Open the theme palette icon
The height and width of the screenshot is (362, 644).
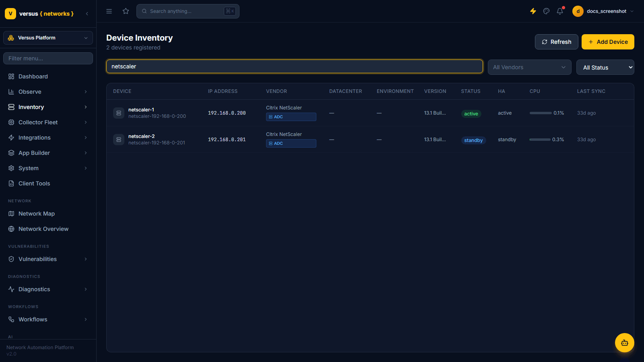(x=546, y=11)
